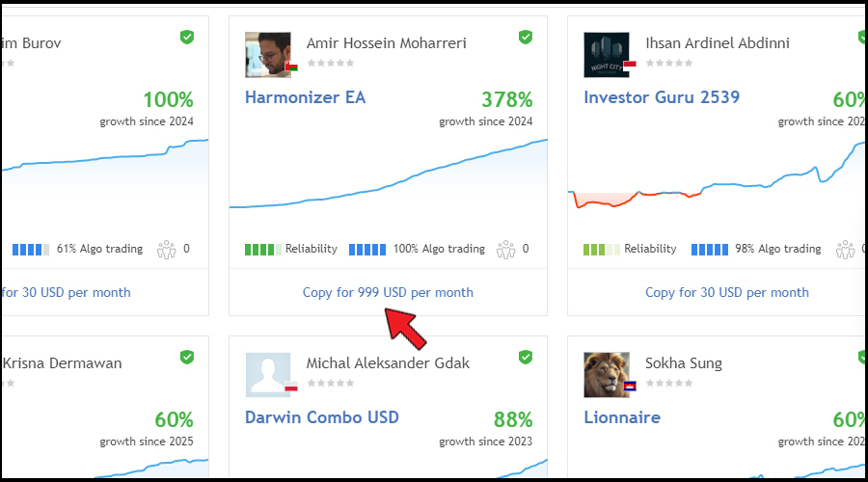Click blue 100% Algo trading bars indicator
The width and height of the screenshot is (868, 482).
coord(367,249)
